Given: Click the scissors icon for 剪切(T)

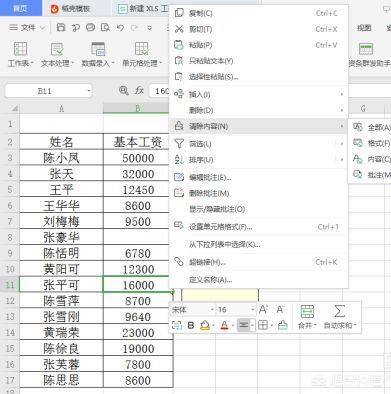Looking at the screenshot, I should [179, 29].
